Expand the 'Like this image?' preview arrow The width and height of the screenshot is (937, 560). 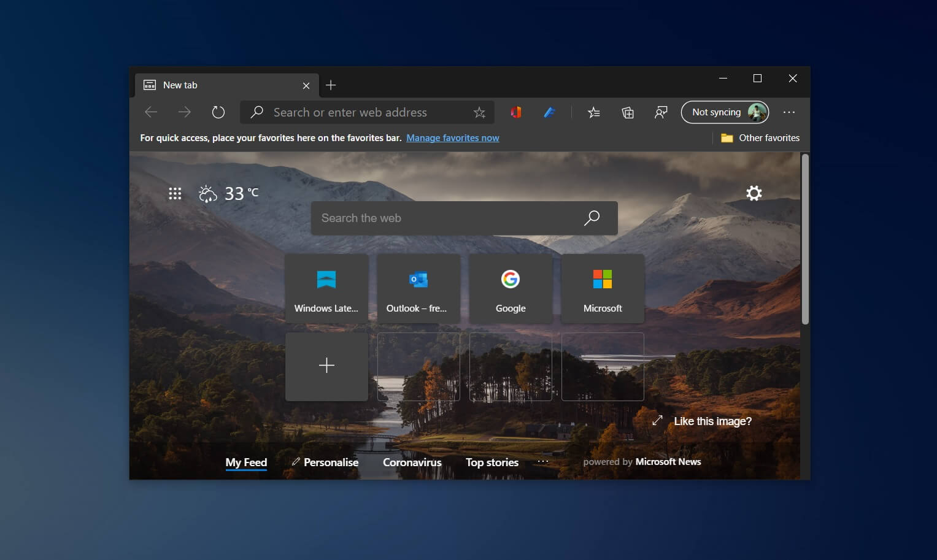[657, 420]
